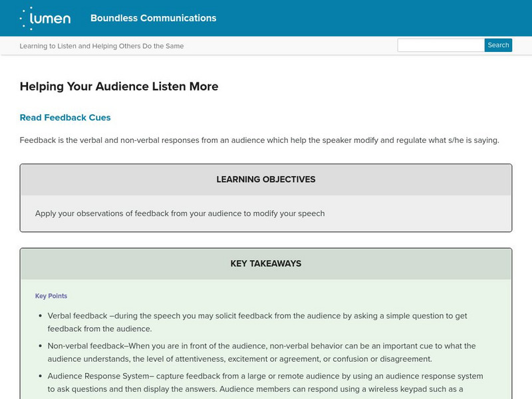Click the lumen wordmark in the header
This screenshot has height=399, width=532.
[x=52, y=18]
